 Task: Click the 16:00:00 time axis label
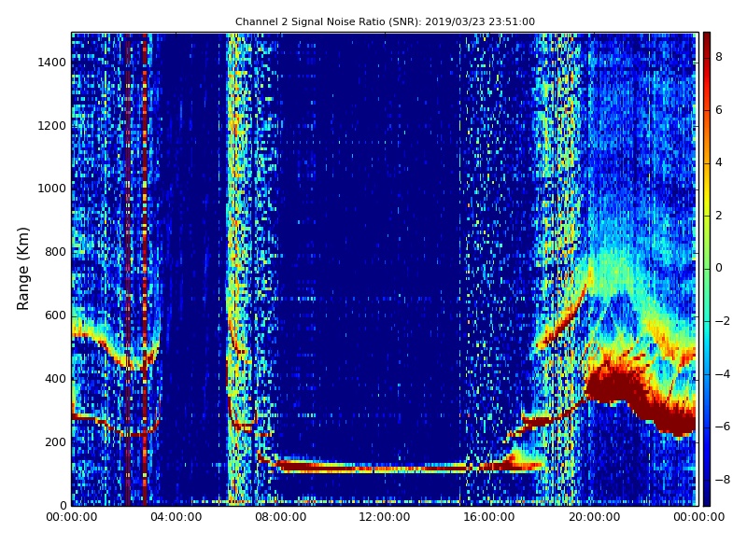489,517
